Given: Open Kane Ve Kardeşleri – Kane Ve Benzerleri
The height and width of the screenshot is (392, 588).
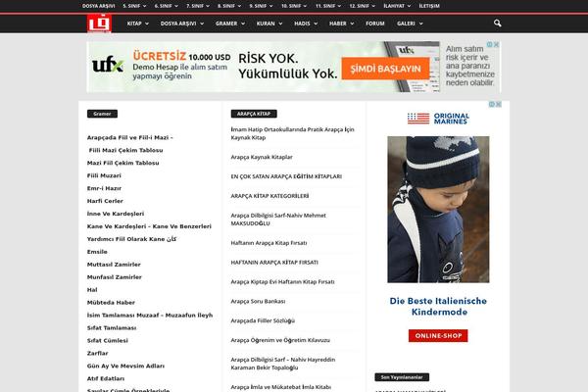Looking at the screenshot, I should pyautogui.click(x=149, y=226).
